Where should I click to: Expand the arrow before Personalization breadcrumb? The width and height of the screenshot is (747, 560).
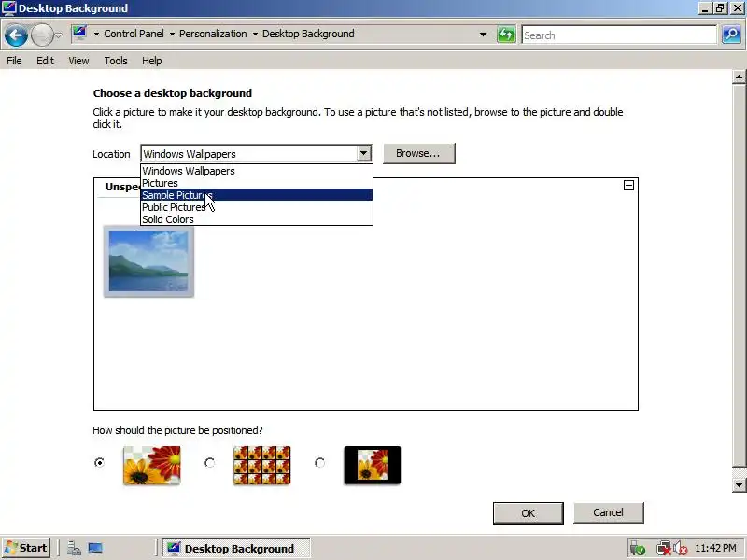(172, 35)
